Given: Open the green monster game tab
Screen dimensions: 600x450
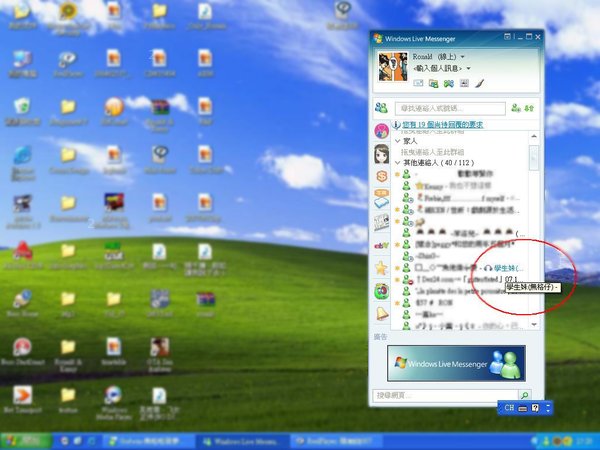Looking at the screenshot, I should (382, 291).
